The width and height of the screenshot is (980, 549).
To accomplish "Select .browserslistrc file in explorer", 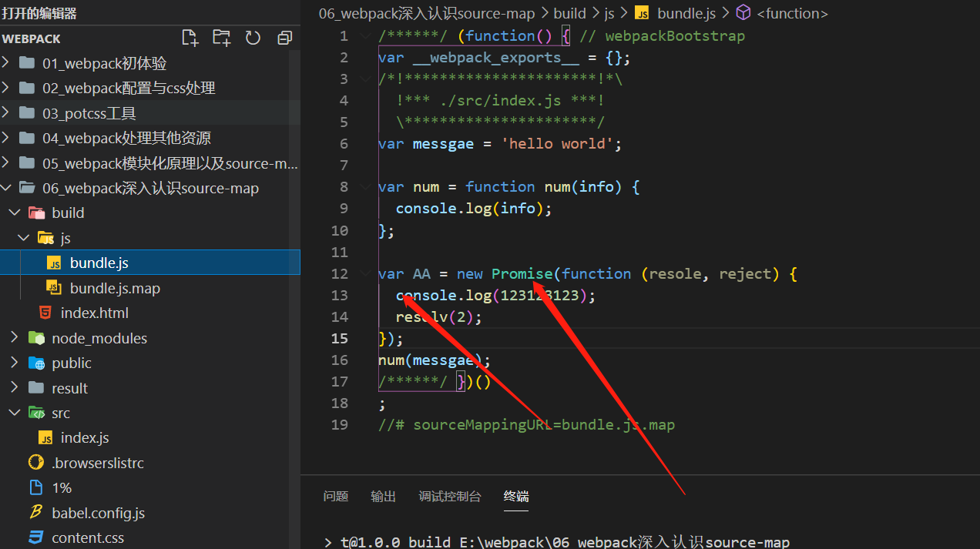I will 97,463.
